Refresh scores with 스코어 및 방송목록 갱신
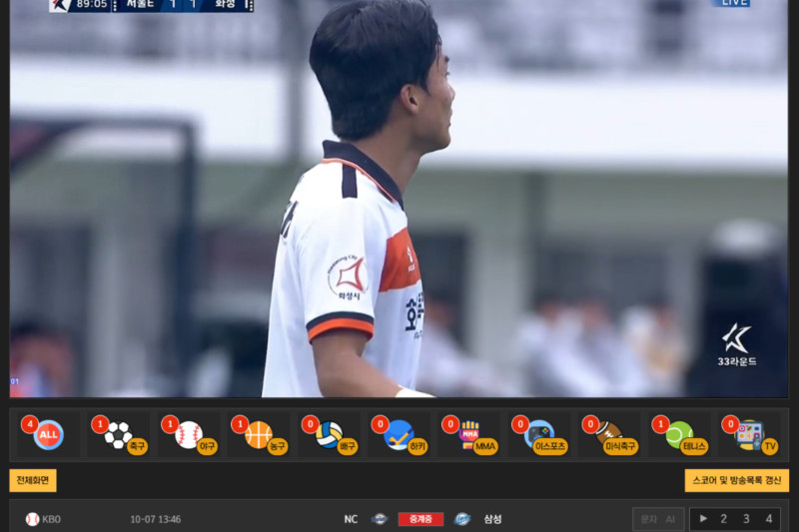799x532 pixels. tap(736, 480)
